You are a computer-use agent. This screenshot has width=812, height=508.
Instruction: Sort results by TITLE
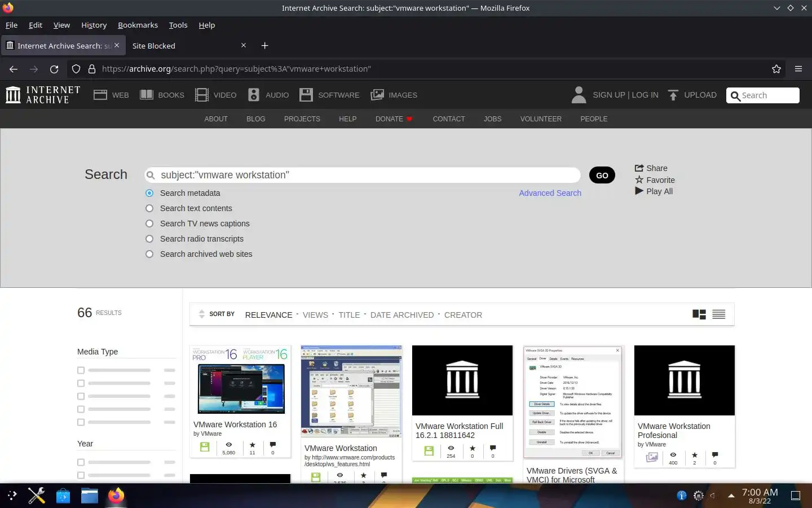349,315
